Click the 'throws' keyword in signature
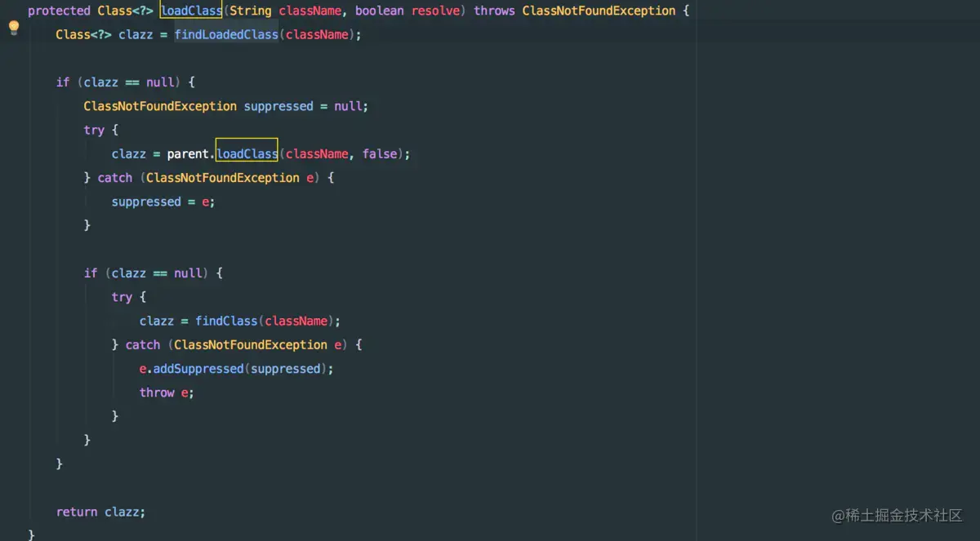The height and width of the screenshot is (541, 980). pyautogui.click(x=494, y=11)
